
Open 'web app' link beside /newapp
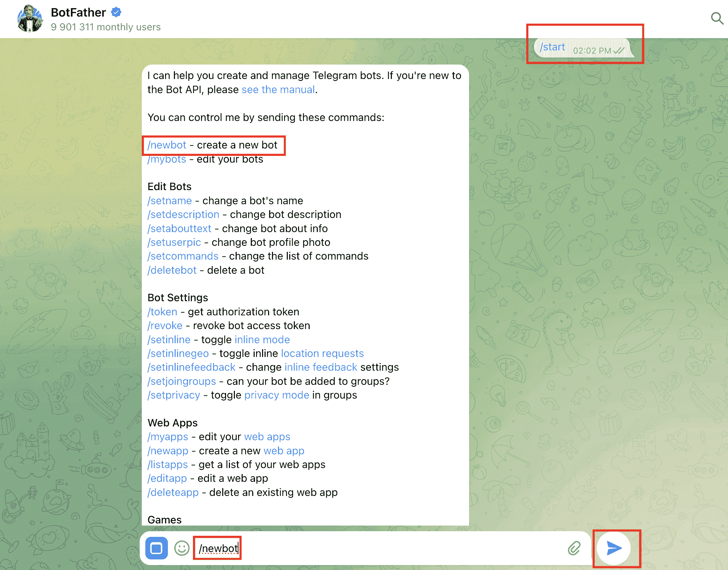[284, 451]
